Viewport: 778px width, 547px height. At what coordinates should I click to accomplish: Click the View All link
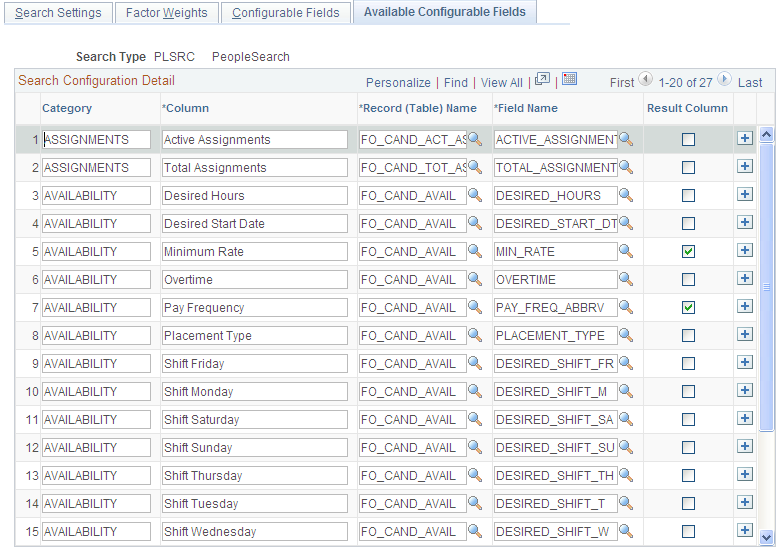(x=502, y=83)
